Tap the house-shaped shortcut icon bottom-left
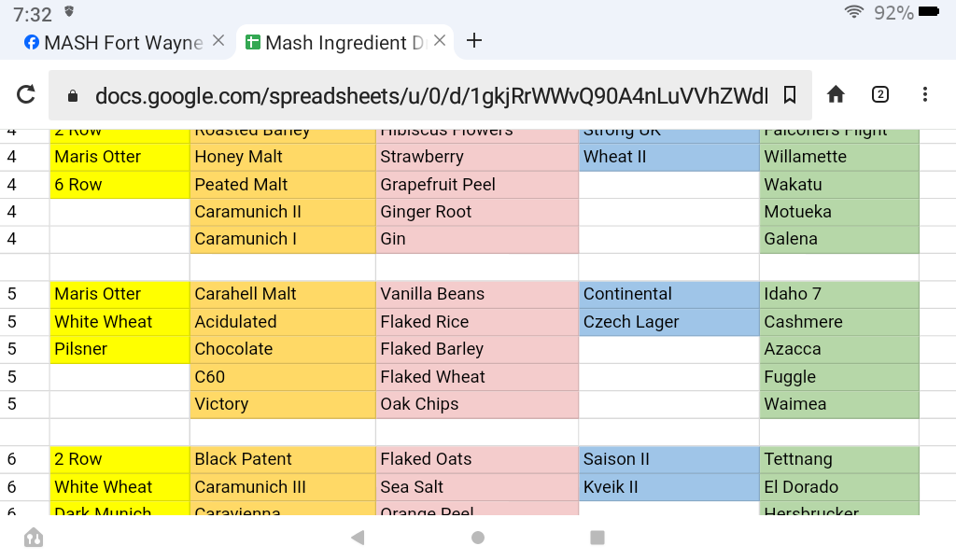 pyautogui.click(x=33, y=538)
